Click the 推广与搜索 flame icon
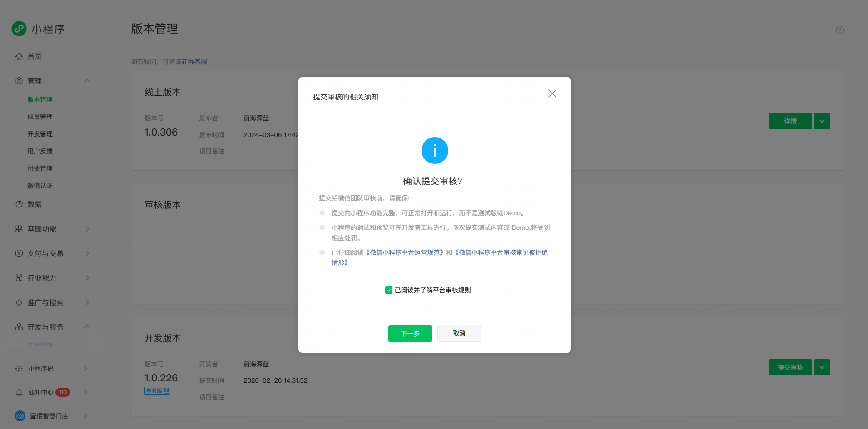Viewport: 868px width, 429px height. [19, 302]
